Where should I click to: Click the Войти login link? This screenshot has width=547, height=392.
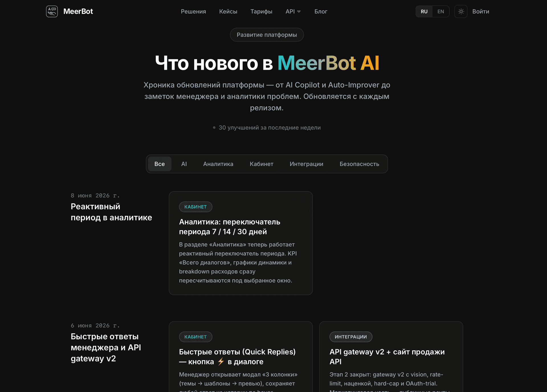tap(480, 11)
